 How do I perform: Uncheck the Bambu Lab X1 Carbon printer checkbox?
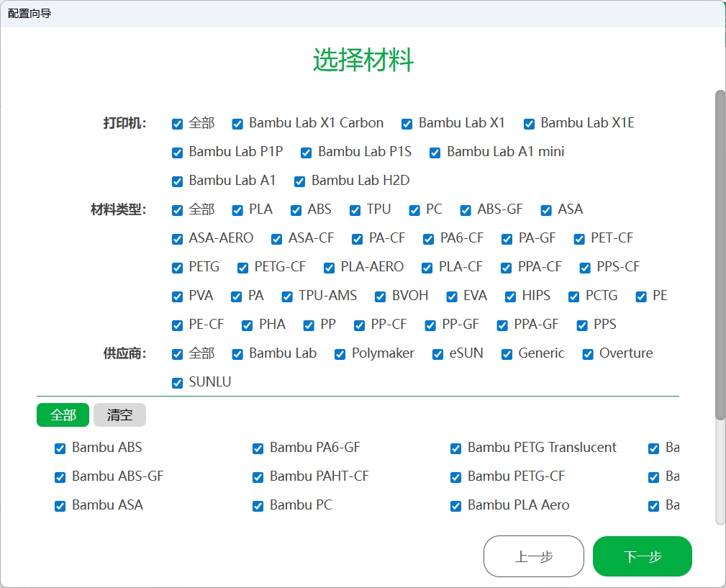tap(237, 124)
